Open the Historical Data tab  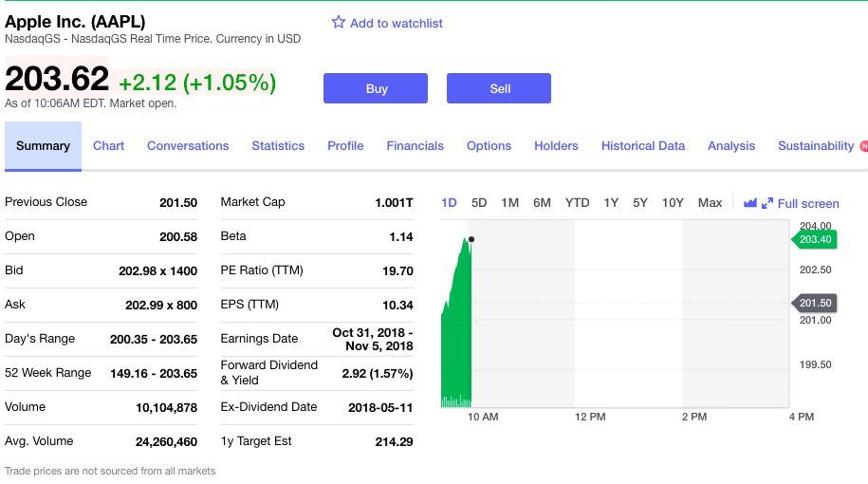click(x=642, y=145)
